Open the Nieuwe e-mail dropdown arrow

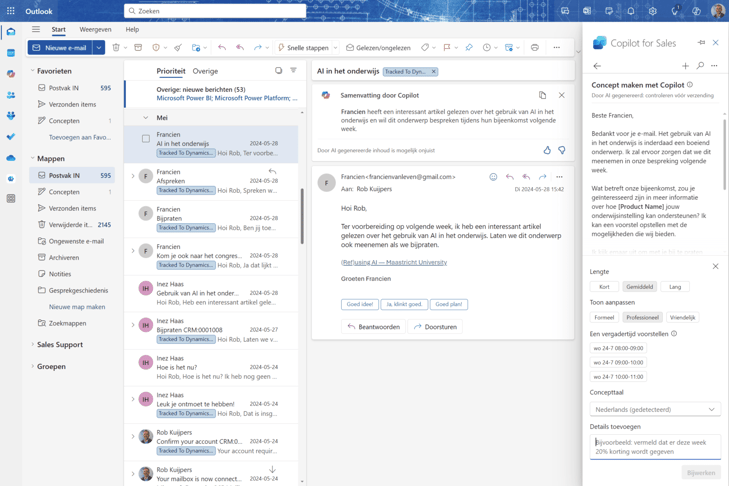[99, 47]
